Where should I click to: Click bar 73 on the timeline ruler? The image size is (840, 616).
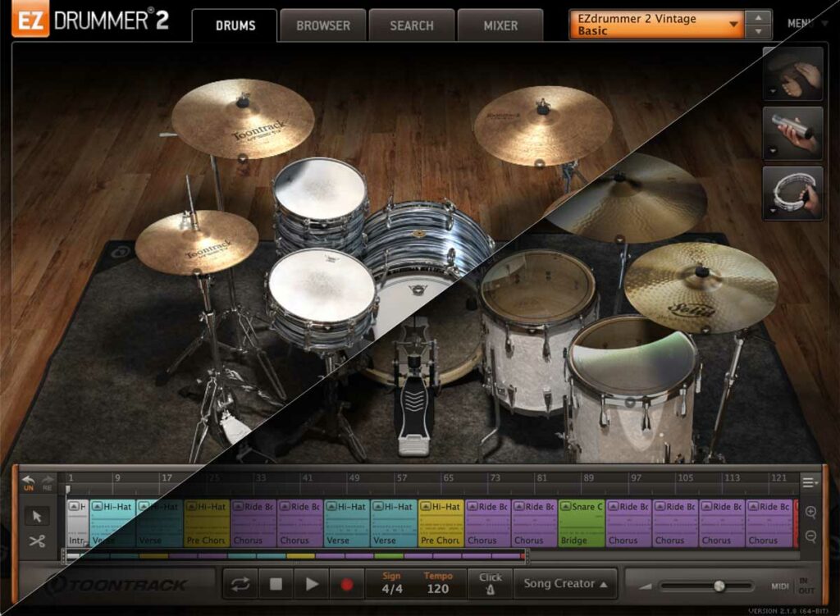coord(495,478)
